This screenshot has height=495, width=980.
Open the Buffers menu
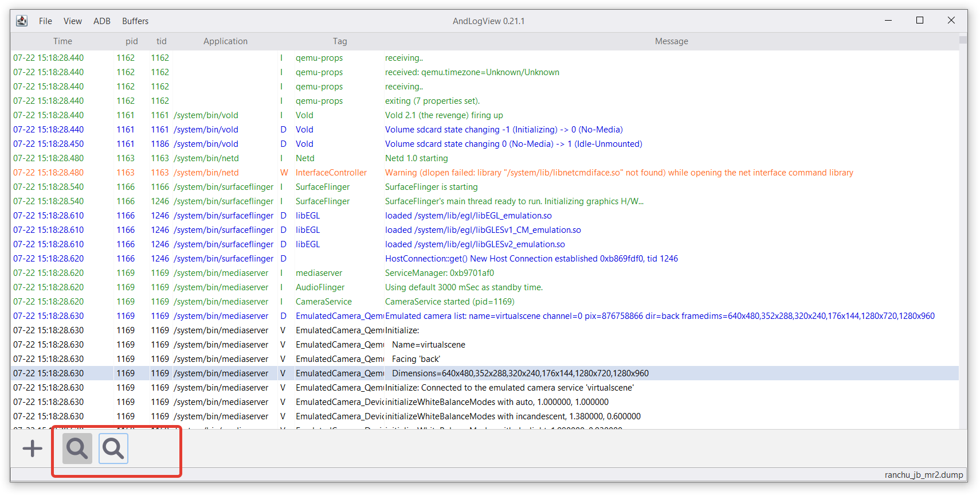pos(135,21)
